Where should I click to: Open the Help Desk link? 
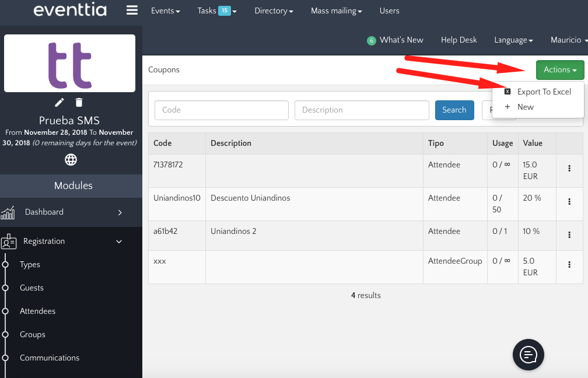click(459, 40)
